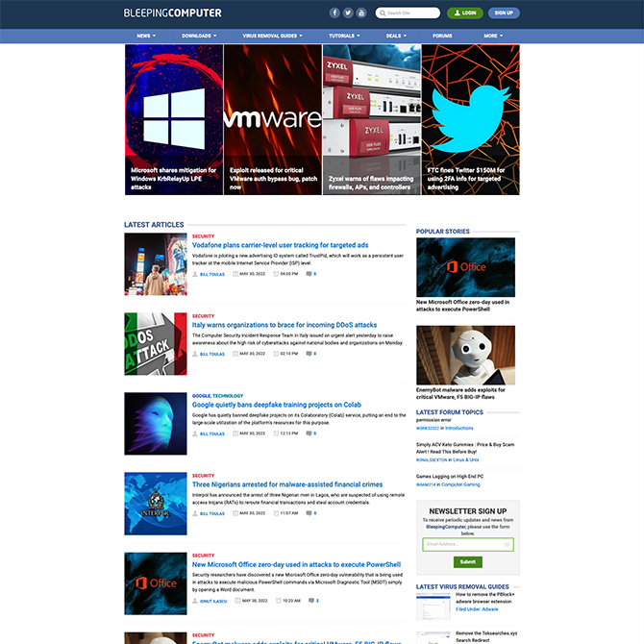
Task: Expand the Deals dropdown menu
Action: 396,36
